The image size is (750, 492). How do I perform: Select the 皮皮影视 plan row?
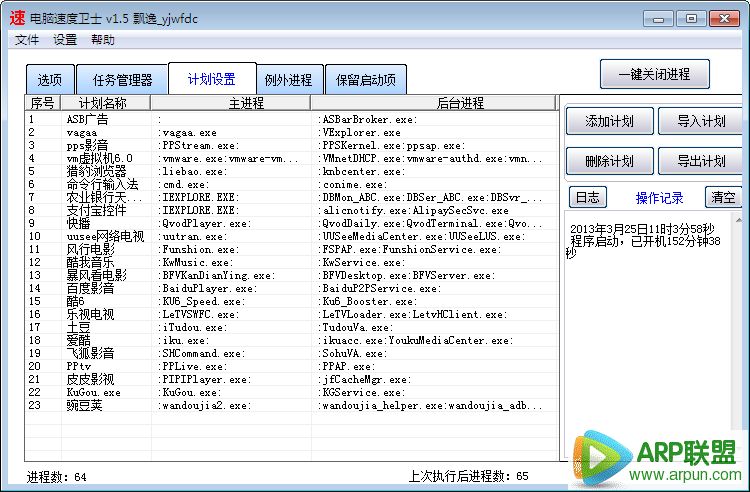[292, 379]
